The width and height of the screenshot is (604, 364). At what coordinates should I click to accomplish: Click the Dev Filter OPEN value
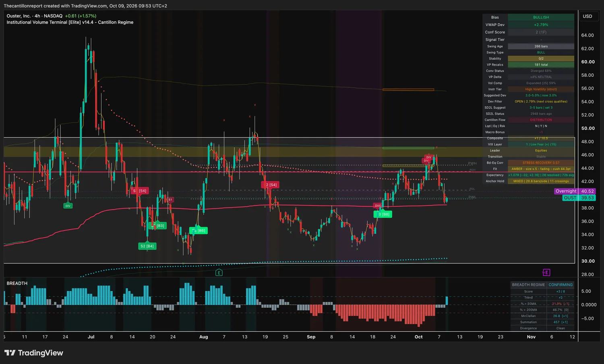[x=541, y=101]
